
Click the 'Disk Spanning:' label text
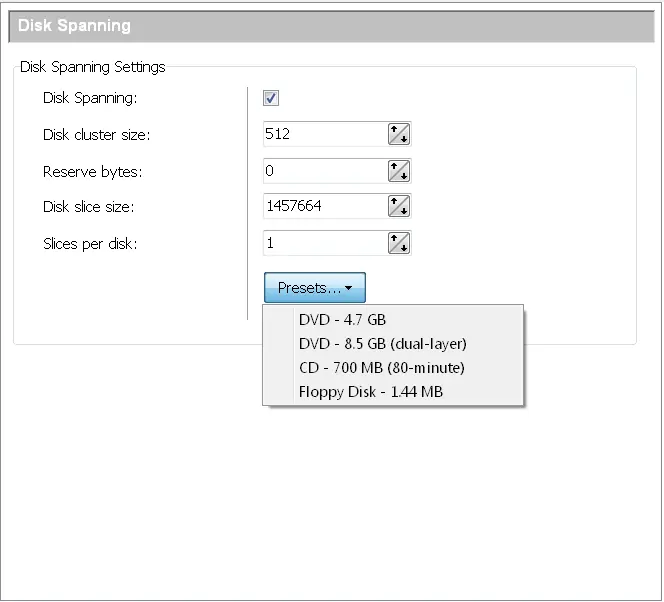90,98
